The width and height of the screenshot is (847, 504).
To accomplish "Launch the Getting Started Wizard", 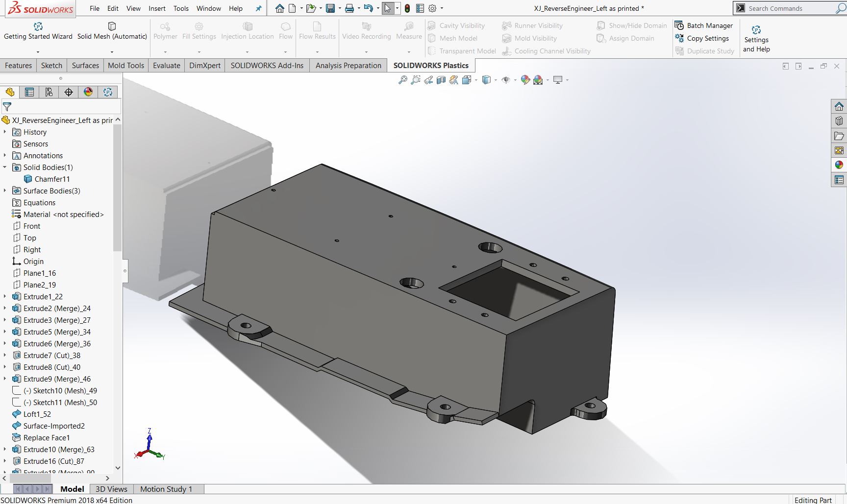I will (x=38, y=30).
